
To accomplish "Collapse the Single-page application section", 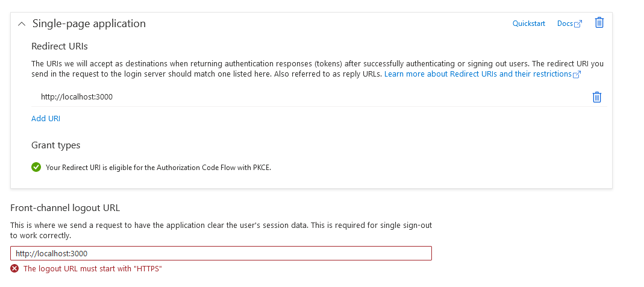I will click(x=22, y=24).
